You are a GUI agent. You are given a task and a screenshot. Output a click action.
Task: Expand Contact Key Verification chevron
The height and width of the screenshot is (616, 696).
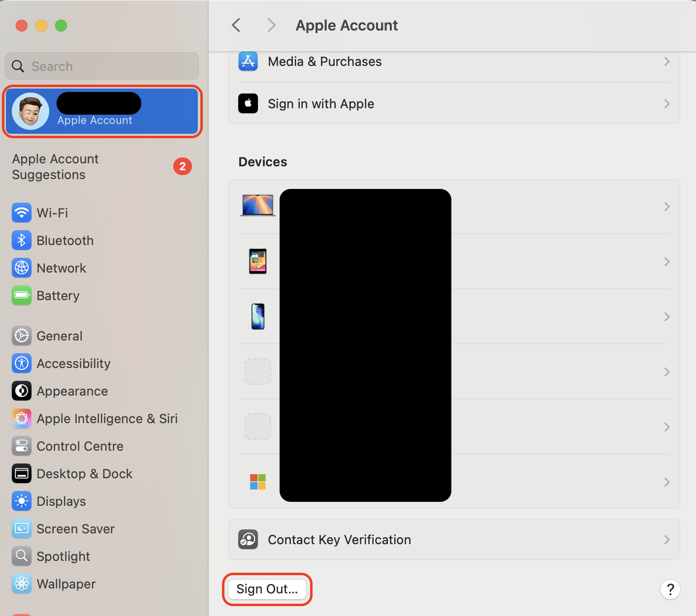tap(667, 540)
